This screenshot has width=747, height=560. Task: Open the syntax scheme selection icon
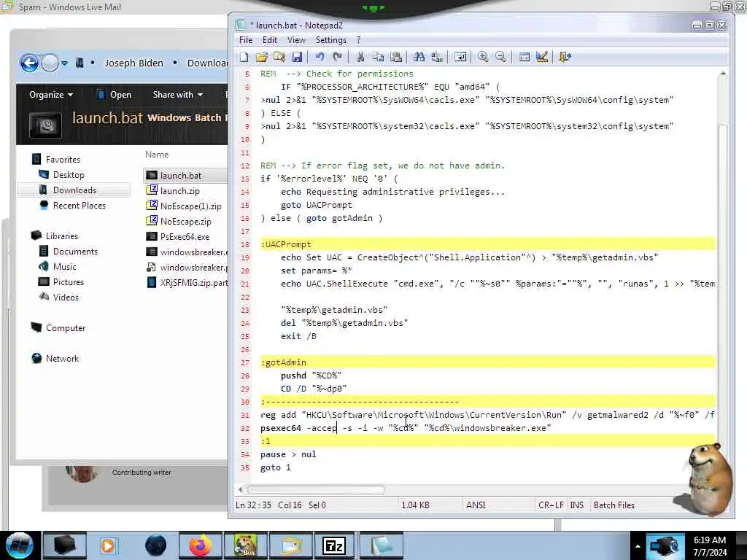pyautogui.click(x=524, y=57)
